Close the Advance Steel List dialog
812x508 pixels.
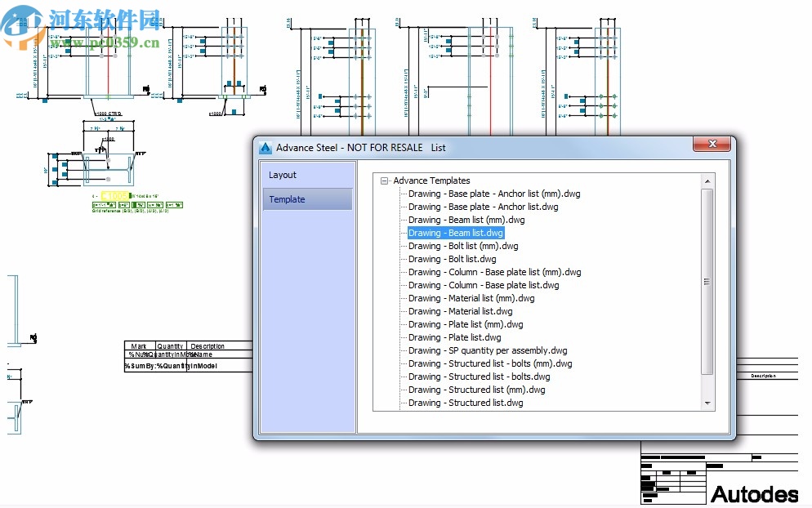coord(712,144)
